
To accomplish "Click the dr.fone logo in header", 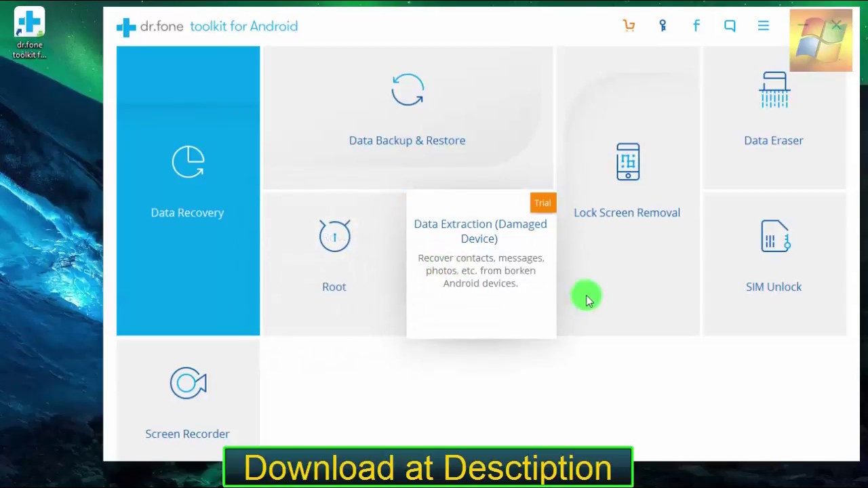I will pyautogui.click(x=150, y=26).
